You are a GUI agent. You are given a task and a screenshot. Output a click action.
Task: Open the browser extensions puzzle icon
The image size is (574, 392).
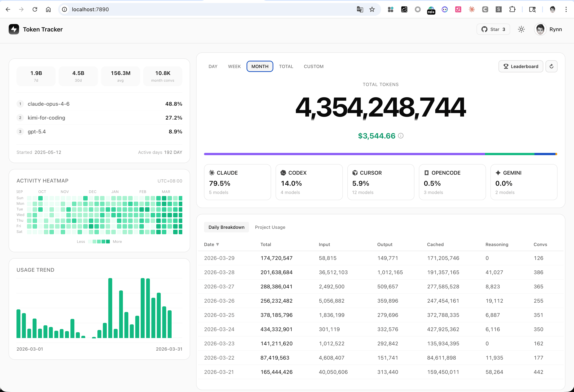coord(512,9)
